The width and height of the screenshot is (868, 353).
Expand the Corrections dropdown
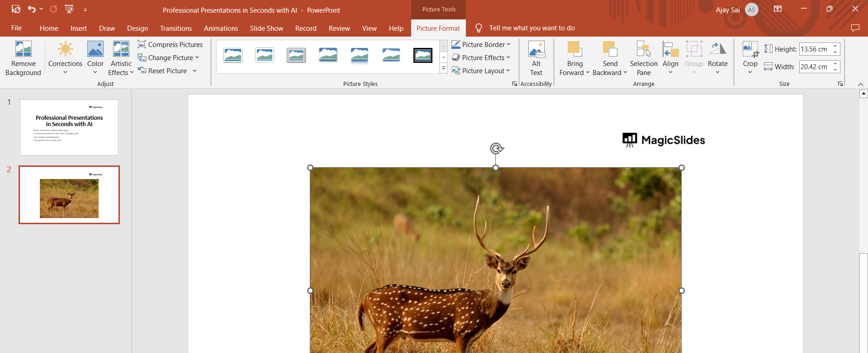click(x=65, y=72)
